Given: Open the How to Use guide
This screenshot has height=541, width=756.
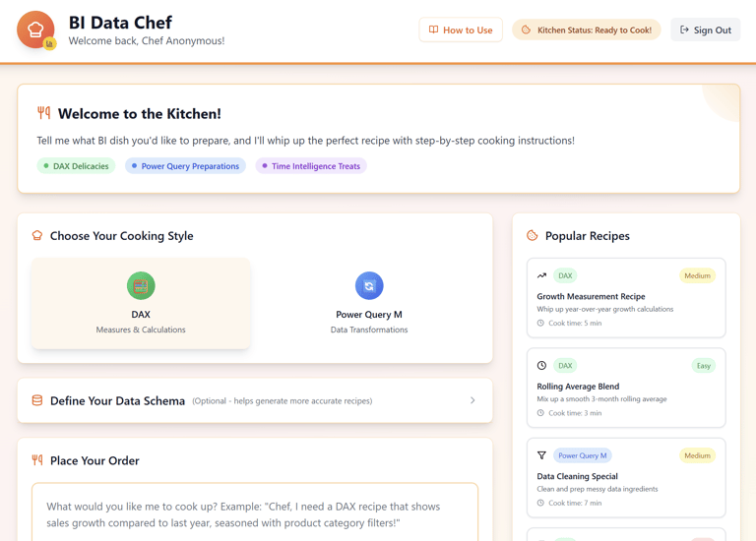Looking at the screenshot, I should pos(461,30).
